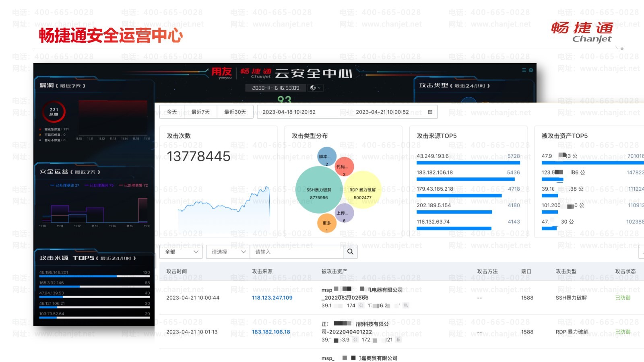This screenshot has width=644, height=362.
Task: Click the 43.249.193.6 entry in 攻击来源TOP5
Action: coord(432,156)
